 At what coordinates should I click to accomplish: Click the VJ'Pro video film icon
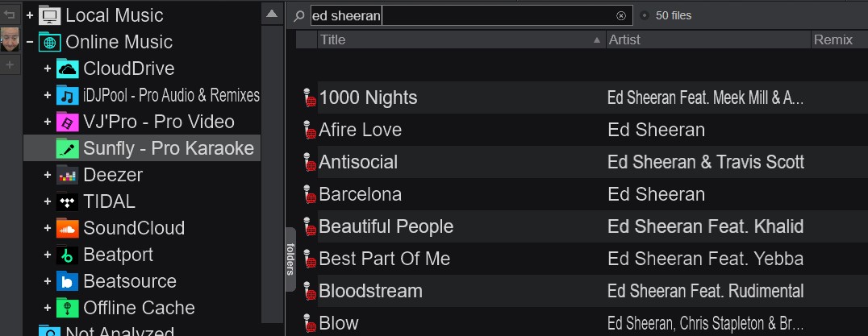(x=68, y=122)
